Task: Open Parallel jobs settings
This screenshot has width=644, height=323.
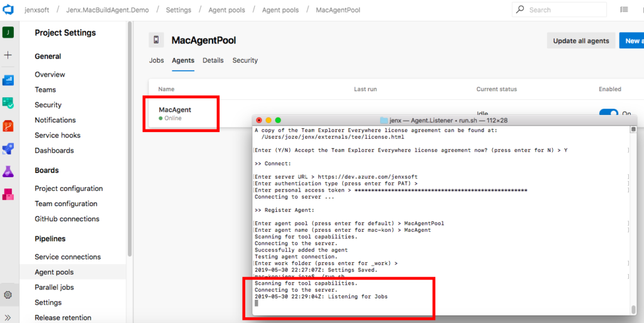Action: point(54,287)
